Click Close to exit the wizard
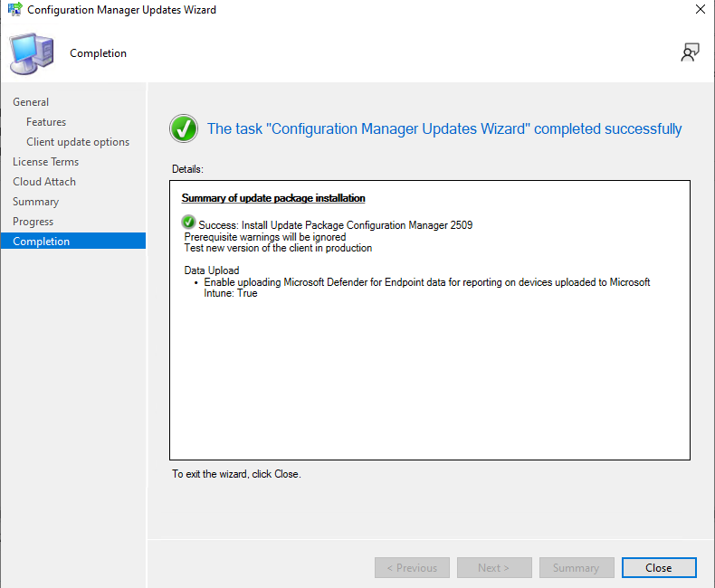This screenshot has width=715, height=588. click(x=658, y=568)
